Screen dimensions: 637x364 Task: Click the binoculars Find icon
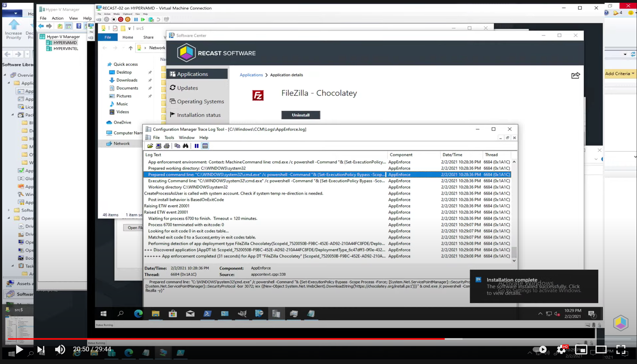tap(186, 146)
